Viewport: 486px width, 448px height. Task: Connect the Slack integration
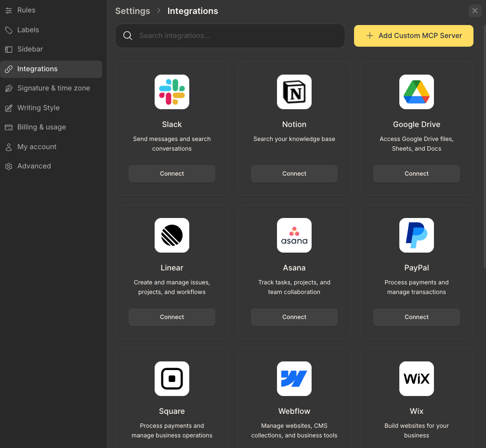point(172,174)
